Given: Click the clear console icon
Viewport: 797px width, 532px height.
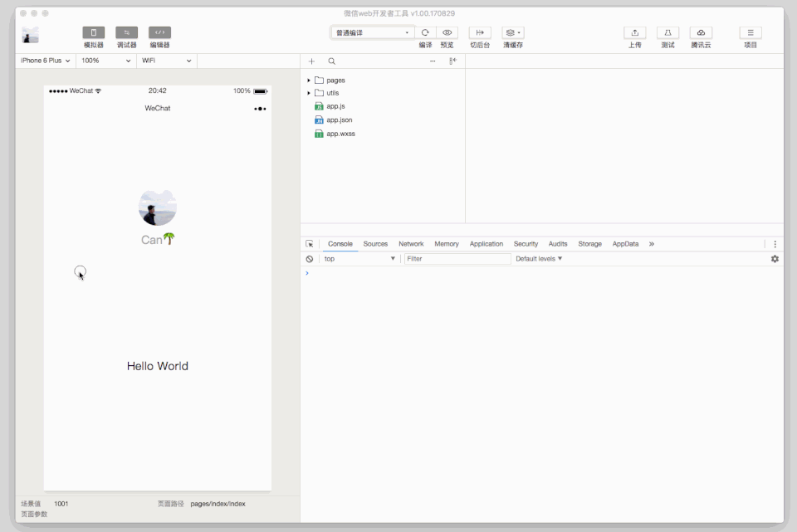Looking at the screenshot, I should point(310,259).
